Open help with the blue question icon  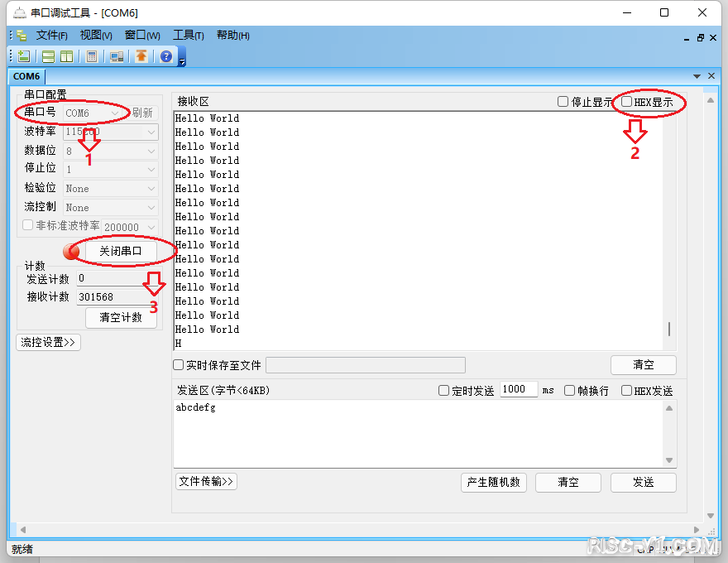166,56
